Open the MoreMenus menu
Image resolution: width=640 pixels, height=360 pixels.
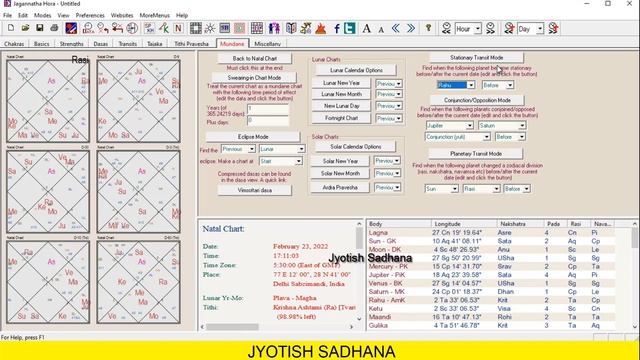(154, 15)
